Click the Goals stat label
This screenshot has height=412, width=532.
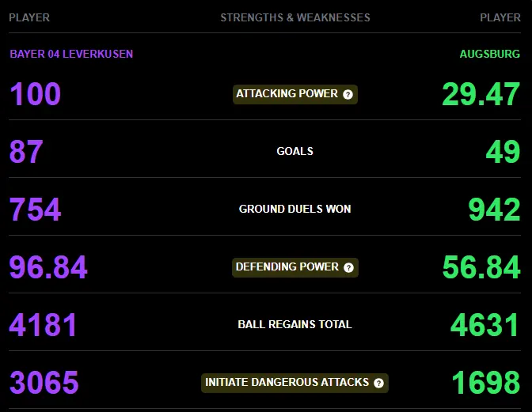[294, 151]
